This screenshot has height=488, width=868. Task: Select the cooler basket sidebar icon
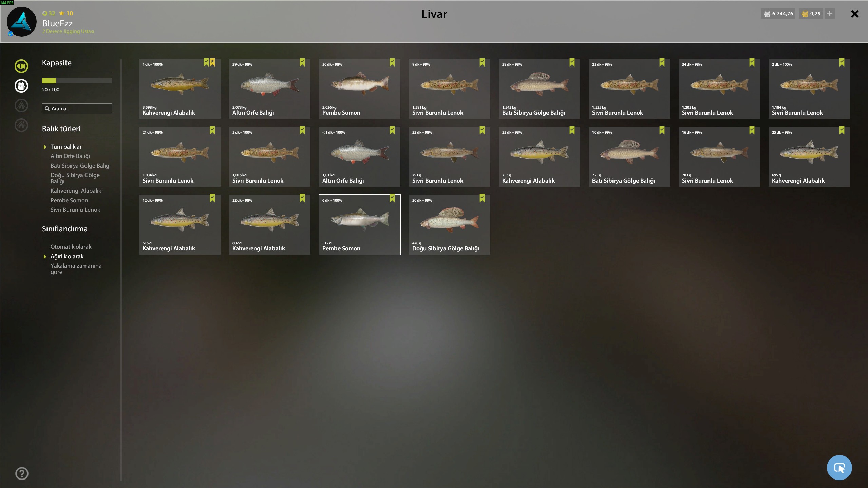point(21,86)
